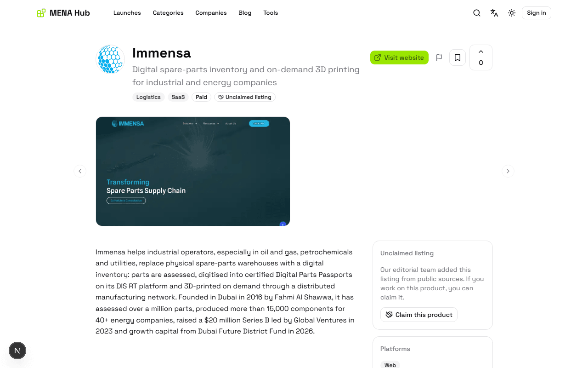Viewport: 588px width, 368px height.
Task: Click the Immensa title heading
Action: pyautogui.click(x=162, y=53)
